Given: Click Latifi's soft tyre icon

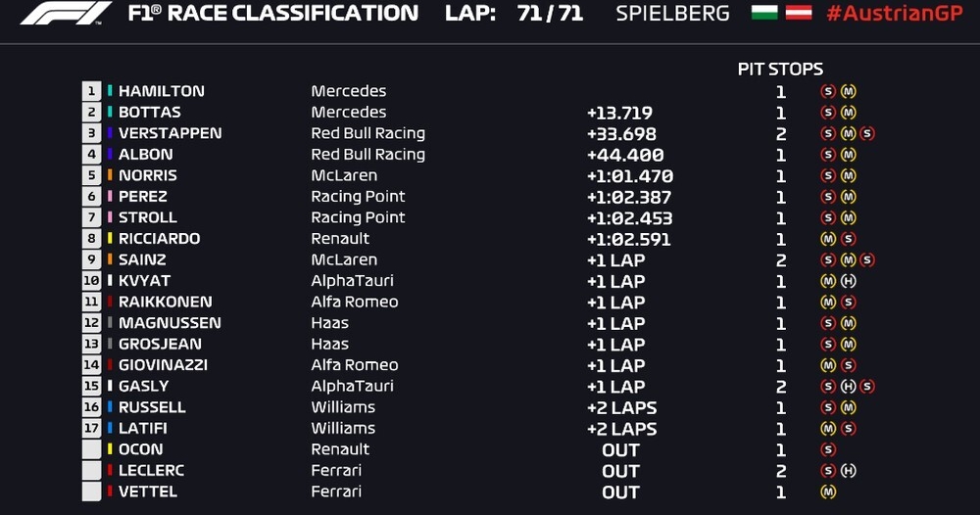Looking at the screenshot, I should pyautogui.click(x=848, y=429).
